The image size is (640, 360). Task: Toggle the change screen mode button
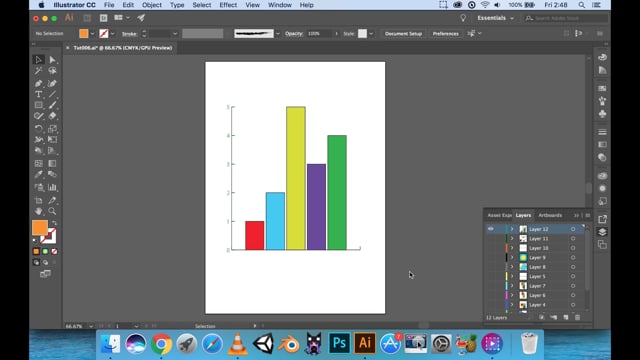tap(45, 274)
